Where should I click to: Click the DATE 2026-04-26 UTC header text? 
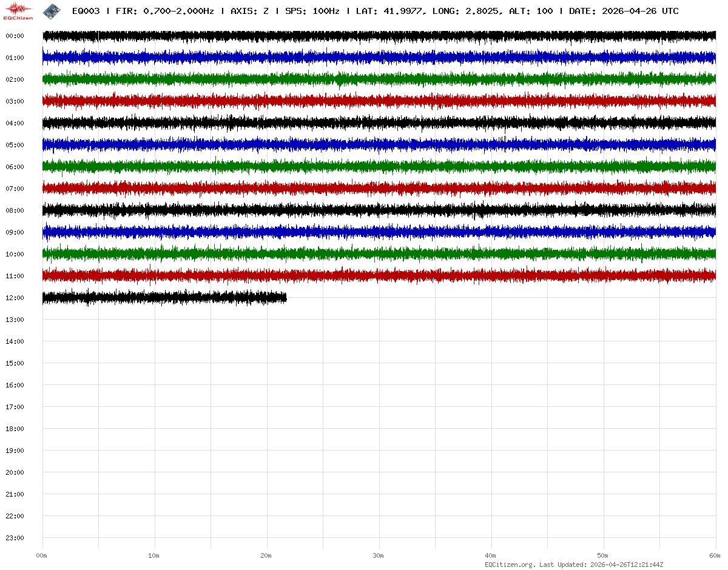624,11
